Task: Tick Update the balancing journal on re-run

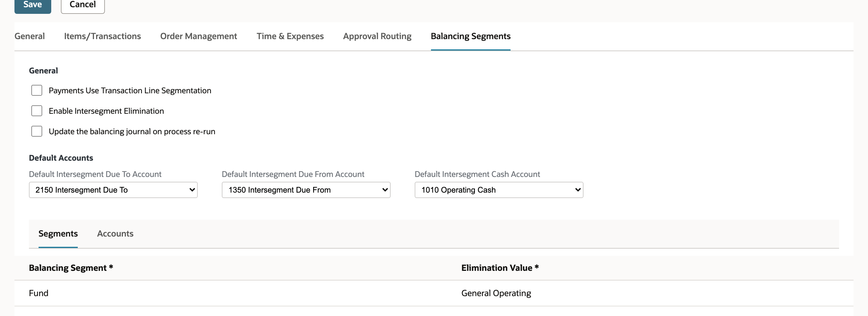Action: (x=37, y=131)
